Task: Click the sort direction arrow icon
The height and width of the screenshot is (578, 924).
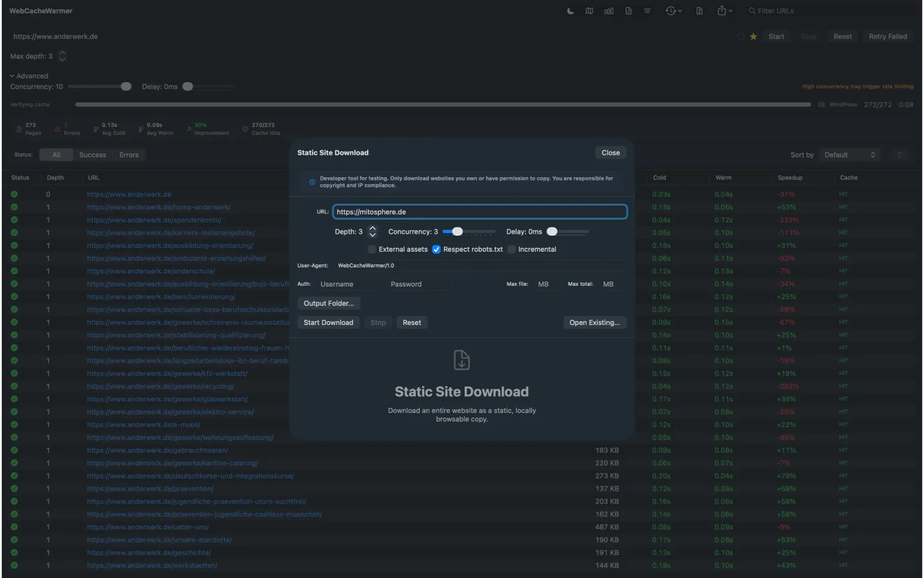Action: (x=900, y=155)
